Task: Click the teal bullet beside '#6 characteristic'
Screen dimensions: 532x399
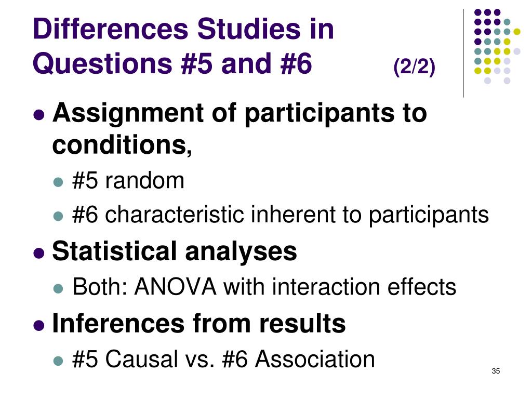Action: coord(58,216)
